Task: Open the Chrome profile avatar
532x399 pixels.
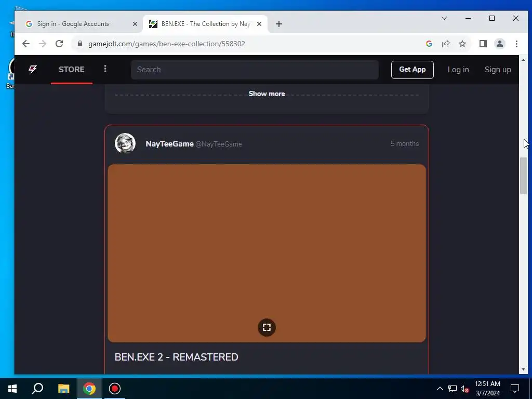Action: pyautogui.click(x=500, y=44)
